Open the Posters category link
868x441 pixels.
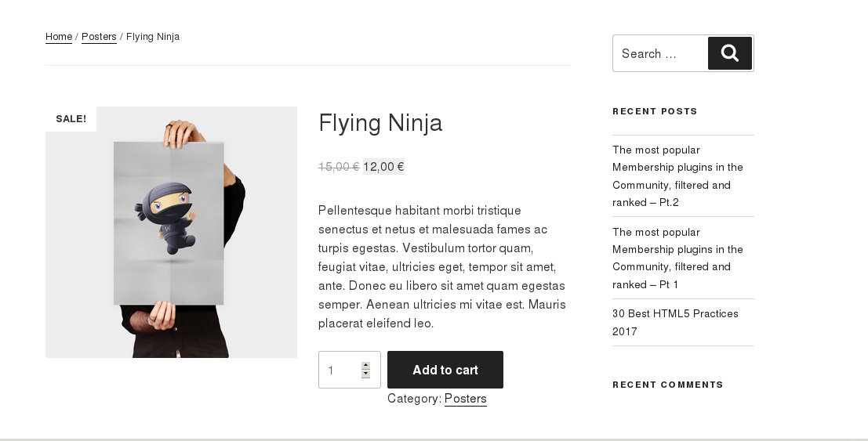click(465, 399)
